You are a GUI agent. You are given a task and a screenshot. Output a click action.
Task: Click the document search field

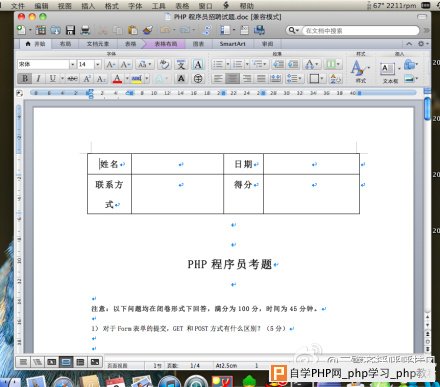click(360, 31)
